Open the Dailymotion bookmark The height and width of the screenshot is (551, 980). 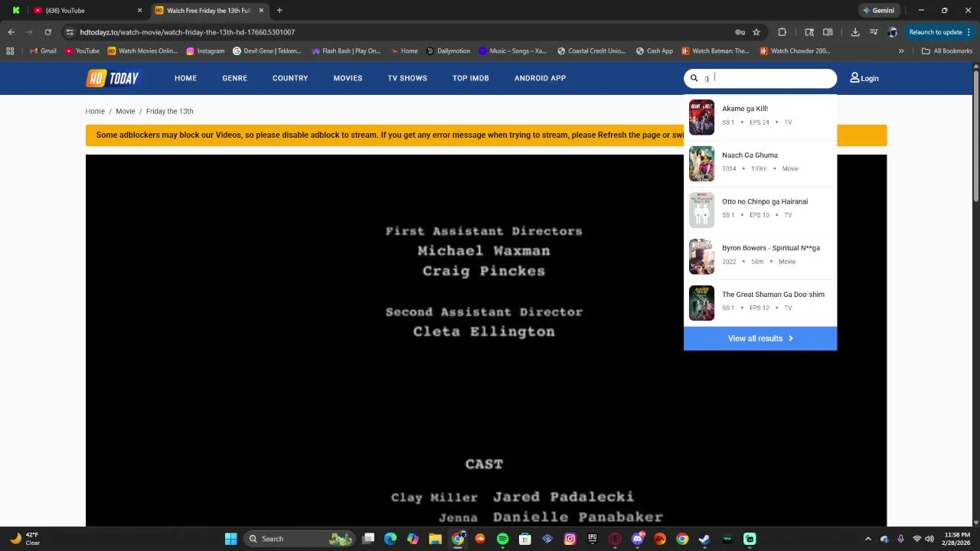(448, 51)
